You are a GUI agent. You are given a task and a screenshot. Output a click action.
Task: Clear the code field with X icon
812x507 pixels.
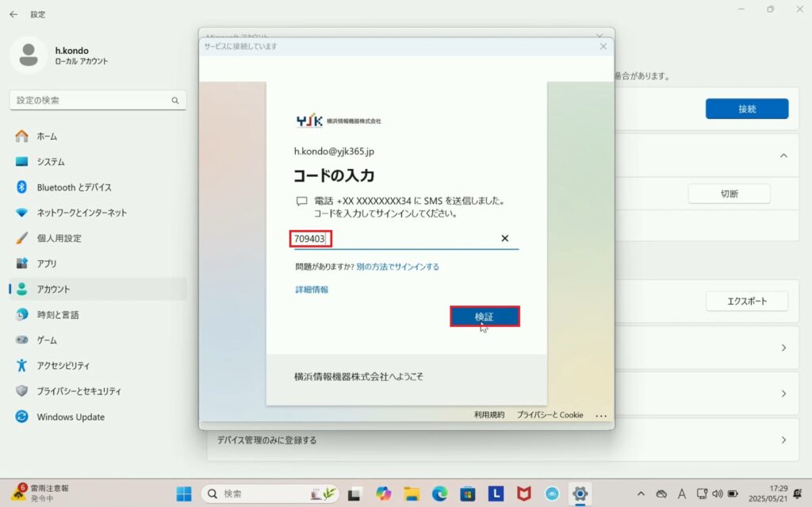point(504,238)
